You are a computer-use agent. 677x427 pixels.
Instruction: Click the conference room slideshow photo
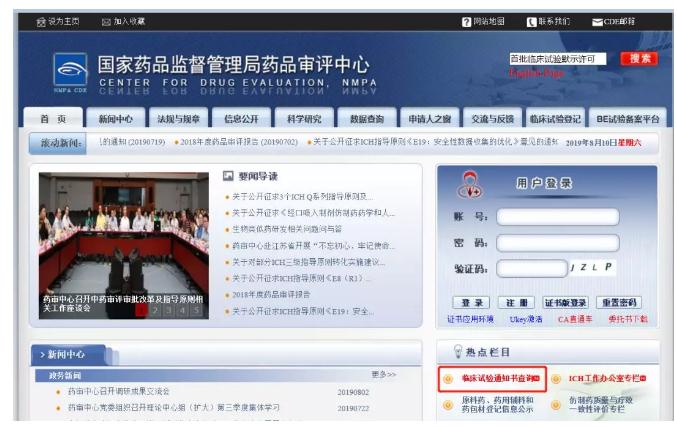pyautogui.click(x=123, y=246)
